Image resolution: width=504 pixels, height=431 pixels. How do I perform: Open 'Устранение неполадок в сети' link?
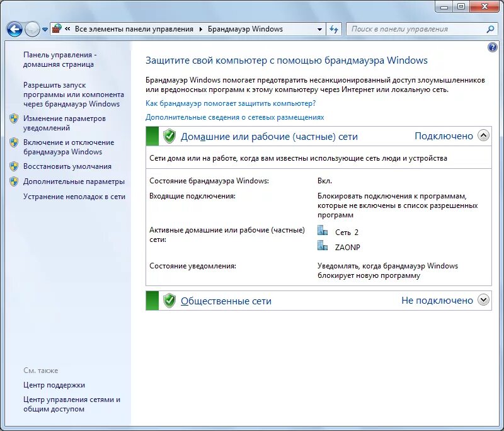pyautogui.click(x=74, y=197)
